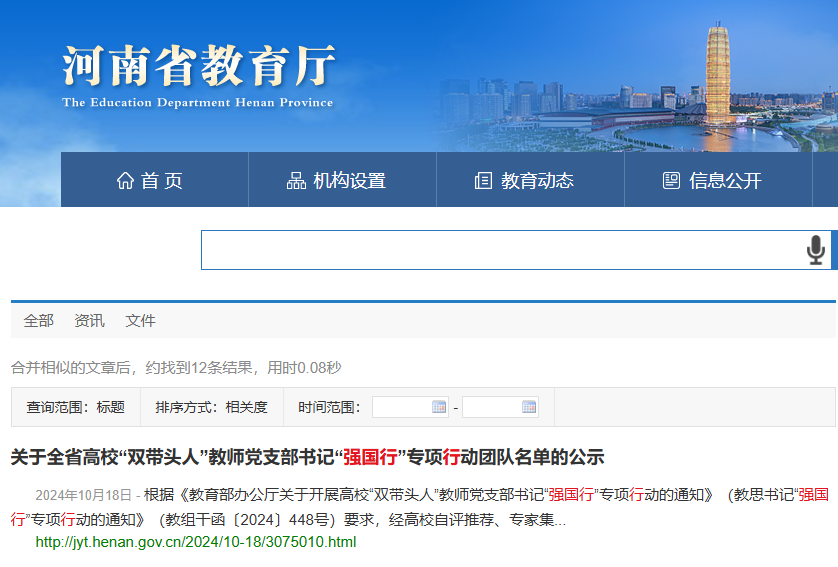838x567 pixels.
Task: Click the 信息公开 document icon
Action: (671, 181)
